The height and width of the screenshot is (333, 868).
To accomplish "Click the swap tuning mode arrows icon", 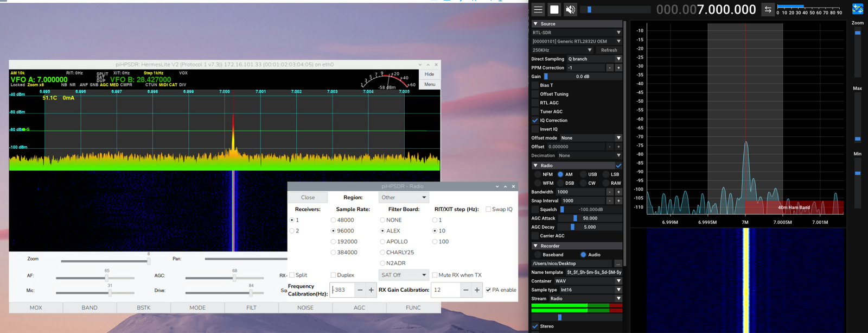I will (768, 9).
